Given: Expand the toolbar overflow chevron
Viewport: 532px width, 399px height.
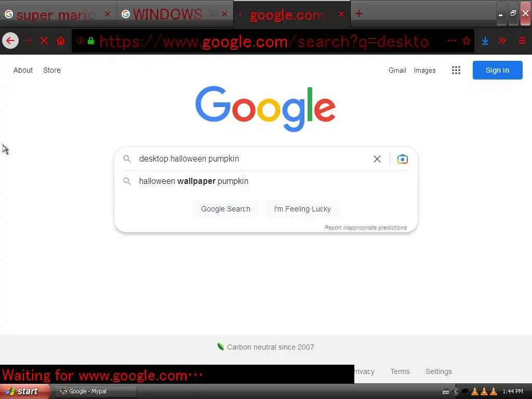Looking at the screenshot, I should (502, 41).
